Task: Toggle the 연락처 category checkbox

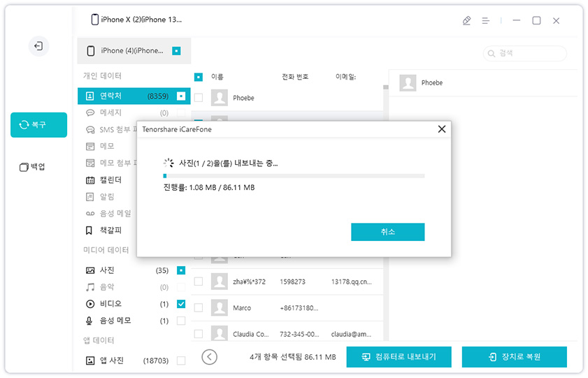Action: (x=181, y=96)
